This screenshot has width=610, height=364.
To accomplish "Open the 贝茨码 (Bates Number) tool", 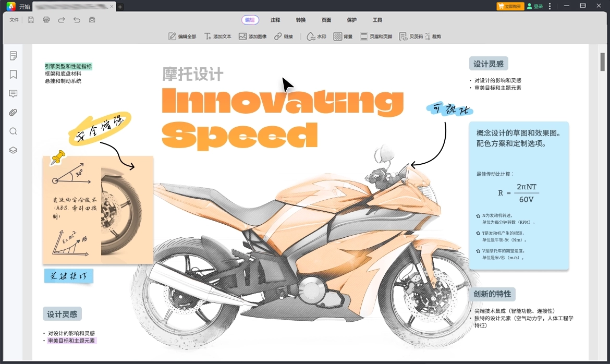I will point(411,36).
